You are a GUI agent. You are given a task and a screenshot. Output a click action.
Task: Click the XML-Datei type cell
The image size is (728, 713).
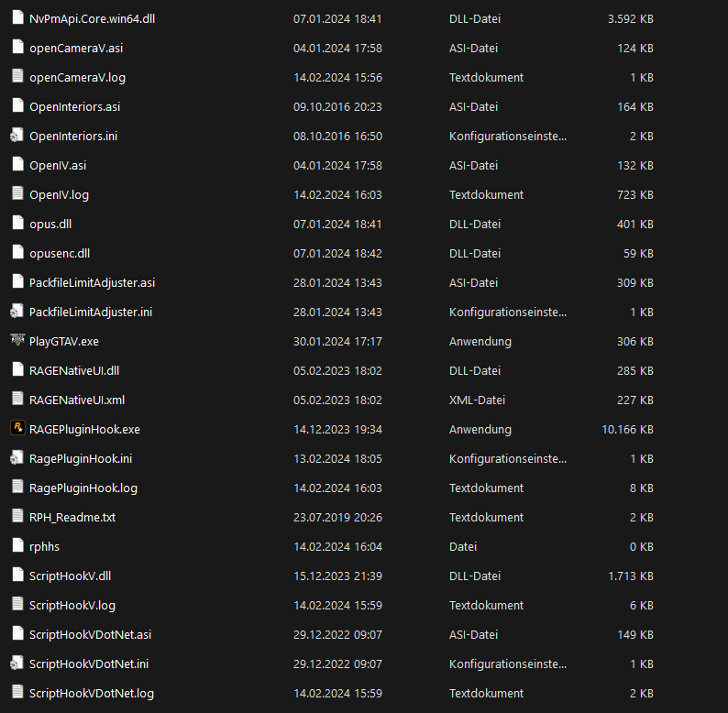477,400
